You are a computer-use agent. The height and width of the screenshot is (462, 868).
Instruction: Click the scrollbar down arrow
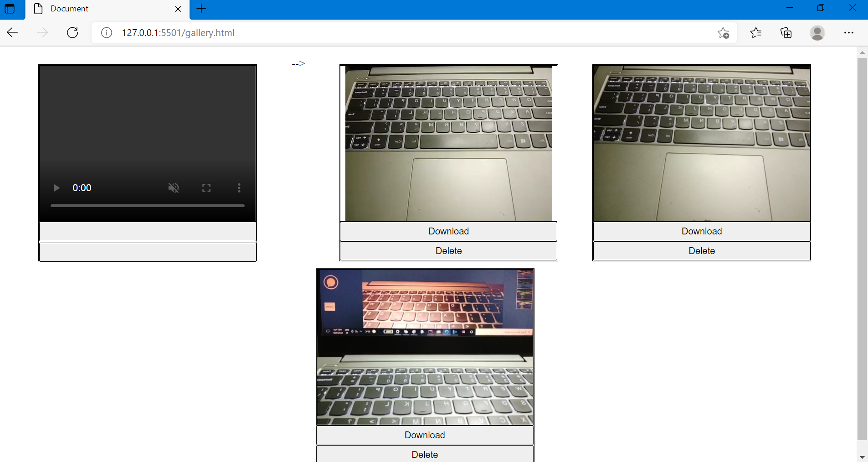862,457
